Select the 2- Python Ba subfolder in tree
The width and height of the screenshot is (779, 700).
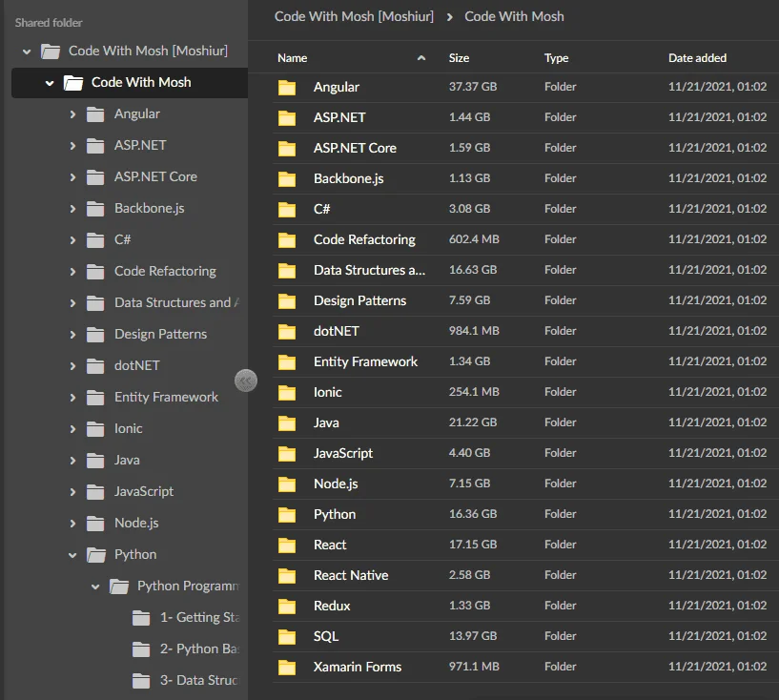199,649
